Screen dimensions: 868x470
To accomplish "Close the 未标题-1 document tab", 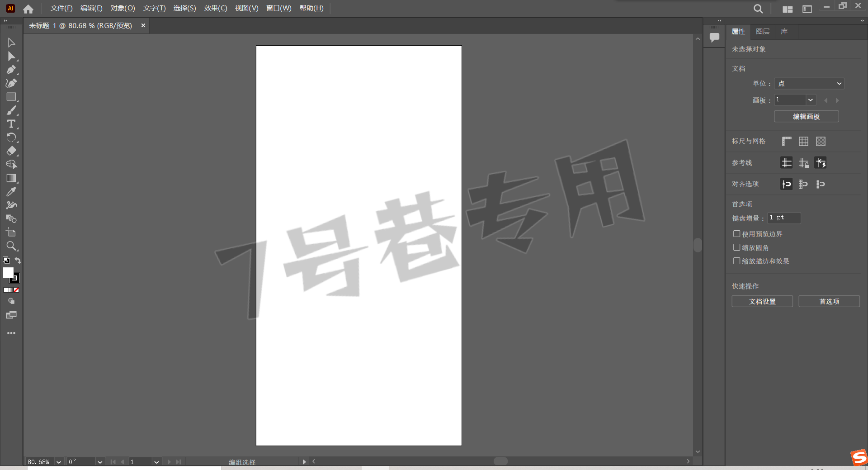I will pyautogui.click(x=143, y=26).
